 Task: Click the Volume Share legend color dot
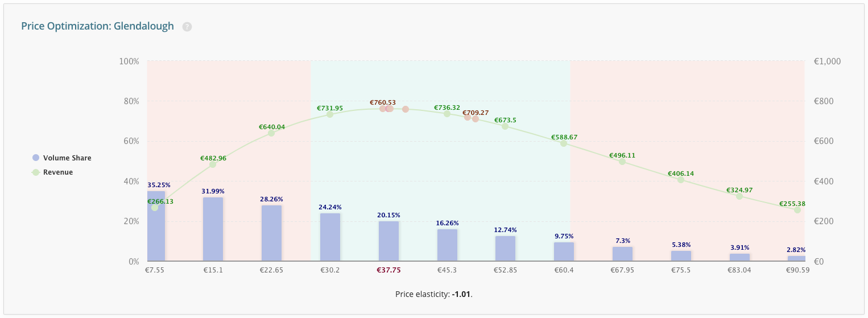coord(36,158)
